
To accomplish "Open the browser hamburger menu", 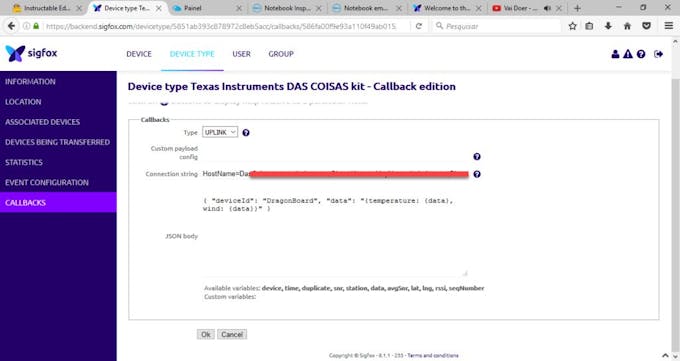I will click(x=669, y=26).
